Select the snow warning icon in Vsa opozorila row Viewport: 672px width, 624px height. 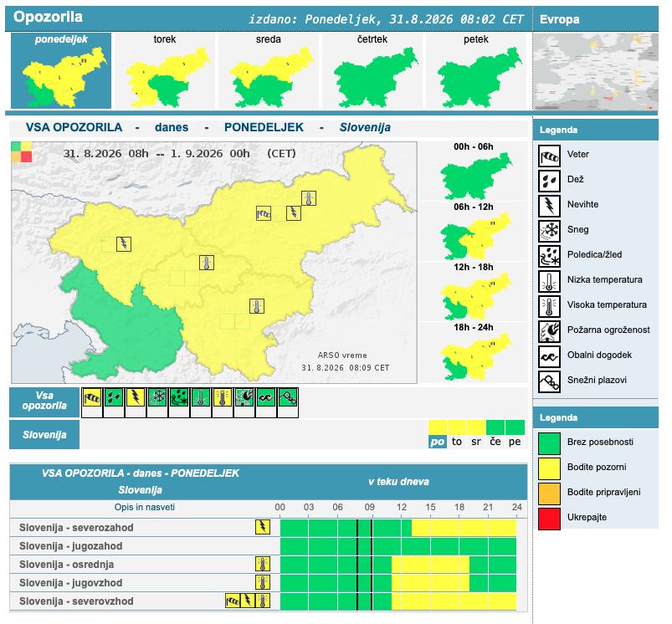tap(157, 397)
